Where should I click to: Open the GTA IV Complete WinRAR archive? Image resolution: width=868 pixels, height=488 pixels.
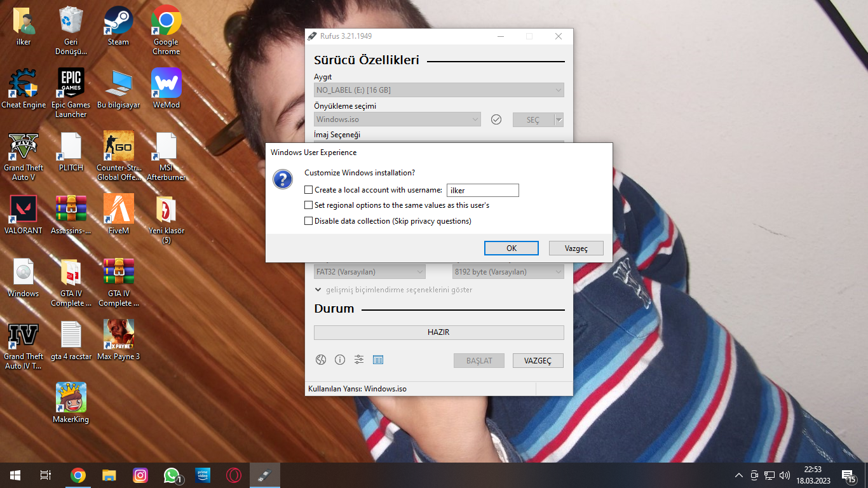pos(118,272)
